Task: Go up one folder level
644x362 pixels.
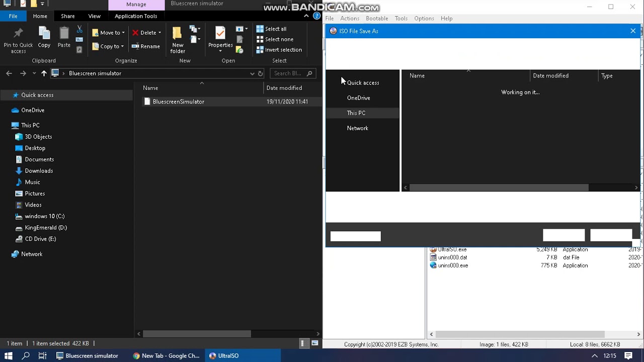Action: tap(44, 73)
